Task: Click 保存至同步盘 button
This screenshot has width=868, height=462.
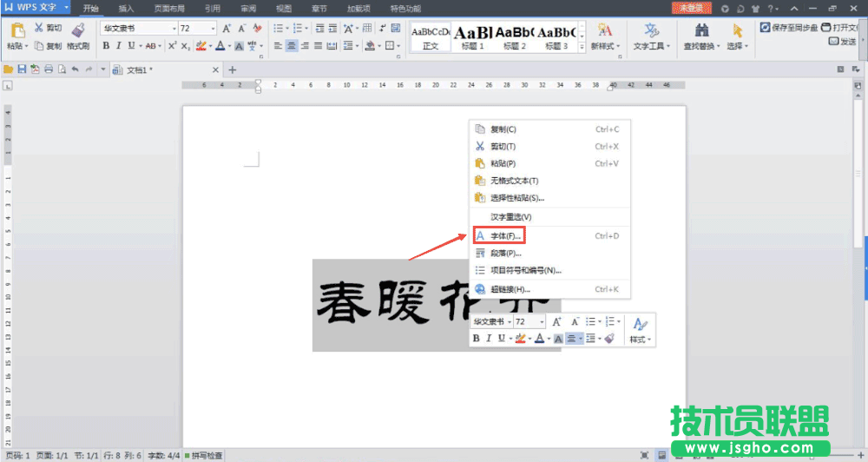Action: (789, 27)
